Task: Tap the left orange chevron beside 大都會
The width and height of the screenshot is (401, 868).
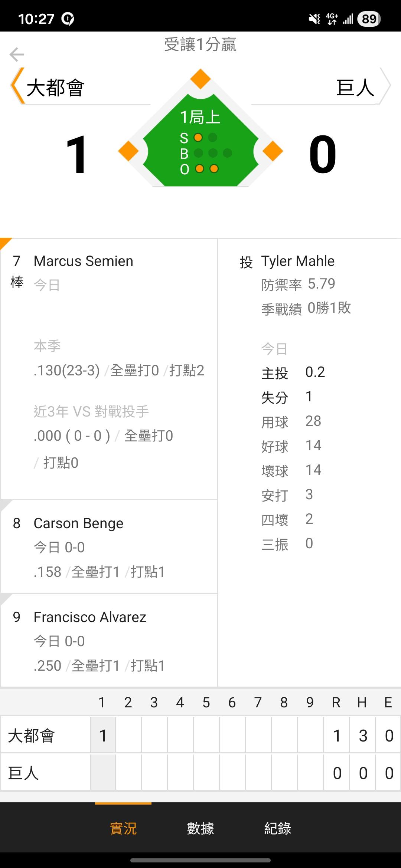Action: (x=17, y=86)
